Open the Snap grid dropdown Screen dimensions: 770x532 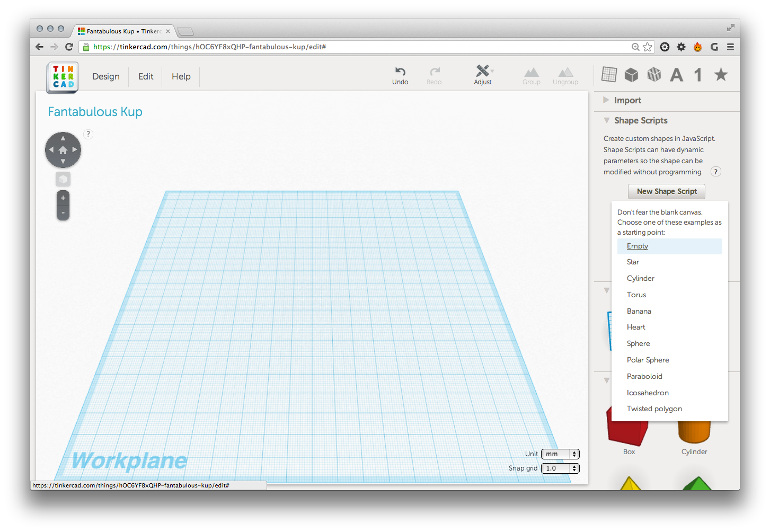point(560,468)
